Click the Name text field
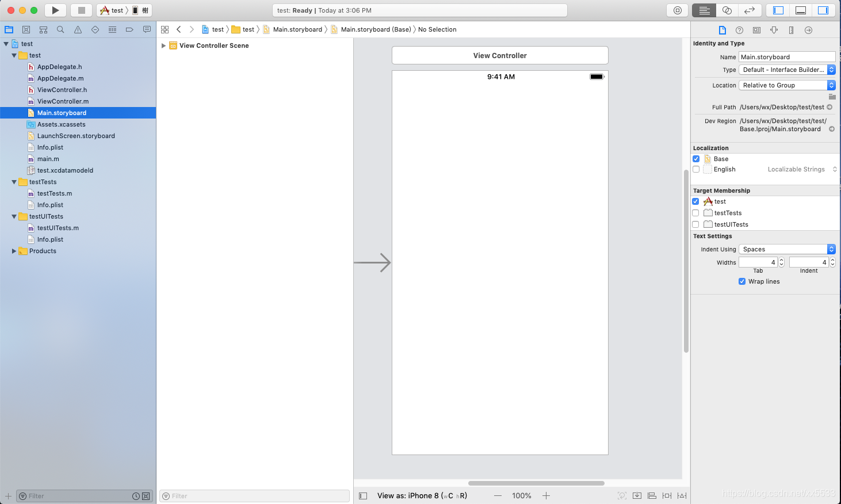 [x=787, y=56]
